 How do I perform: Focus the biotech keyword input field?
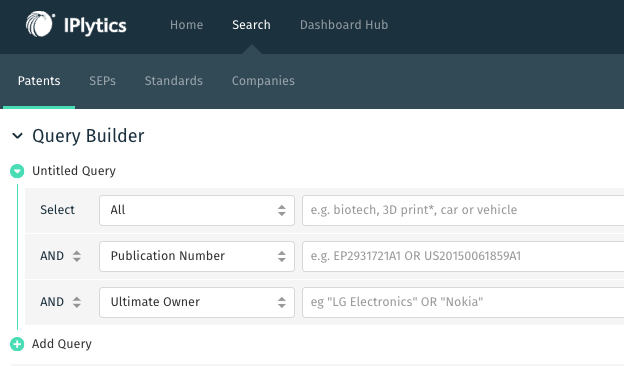463,210
